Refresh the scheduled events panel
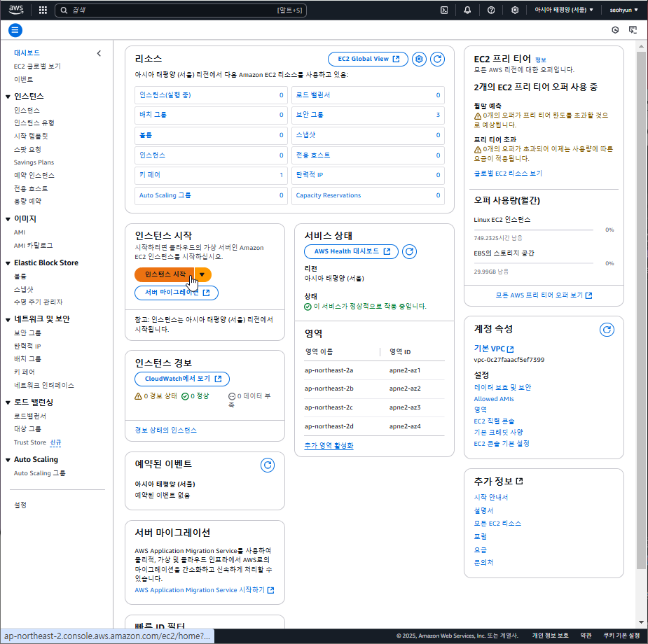This screenshot has width=648, height=644. [x=268, y=465]
